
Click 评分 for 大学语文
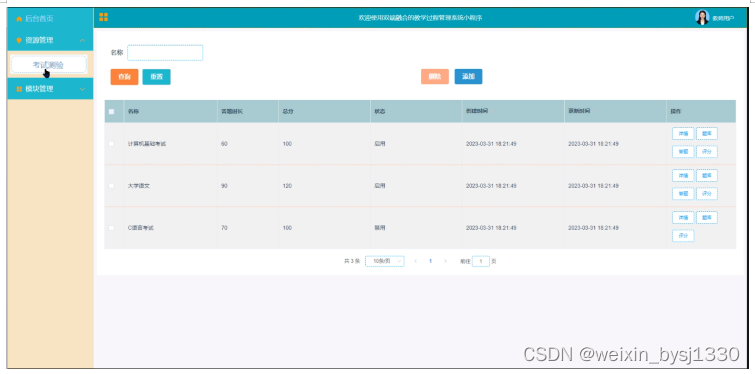[707, 194]
